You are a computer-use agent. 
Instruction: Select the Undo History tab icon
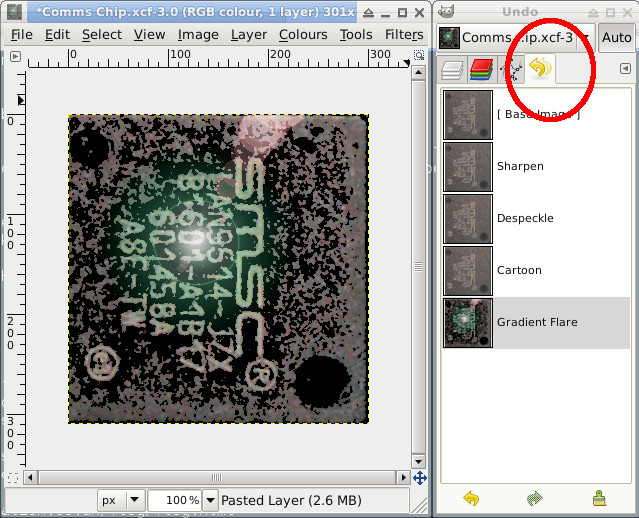coord(540,68)
